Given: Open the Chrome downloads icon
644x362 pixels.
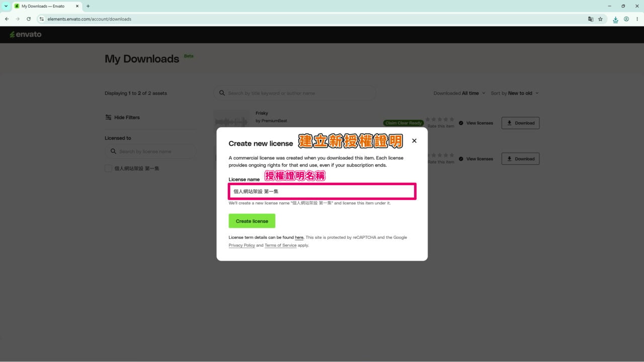Looking at the screenshot, I should pos(615,19).
